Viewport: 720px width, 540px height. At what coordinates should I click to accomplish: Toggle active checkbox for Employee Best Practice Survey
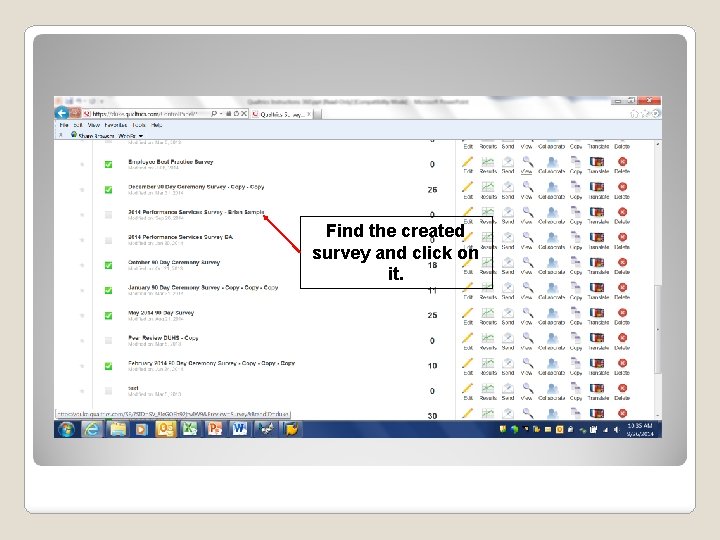coord(108,164)
